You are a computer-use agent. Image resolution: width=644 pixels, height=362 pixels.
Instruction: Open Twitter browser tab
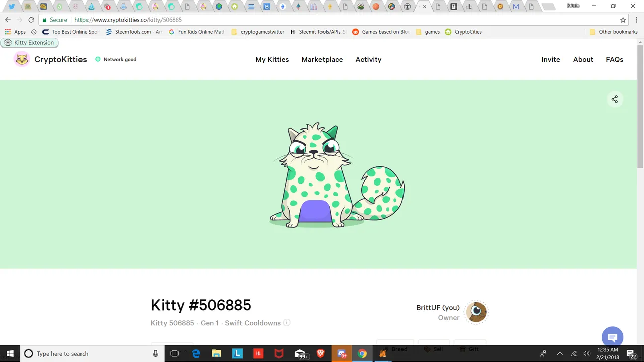(x=11, y=7)
